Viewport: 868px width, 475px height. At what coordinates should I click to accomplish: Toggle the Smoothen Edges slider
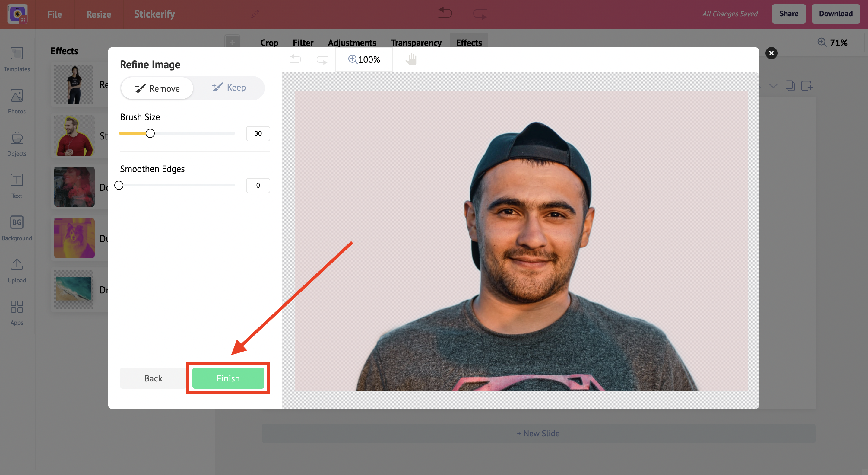pyautogui.click(x=119, y=185)
